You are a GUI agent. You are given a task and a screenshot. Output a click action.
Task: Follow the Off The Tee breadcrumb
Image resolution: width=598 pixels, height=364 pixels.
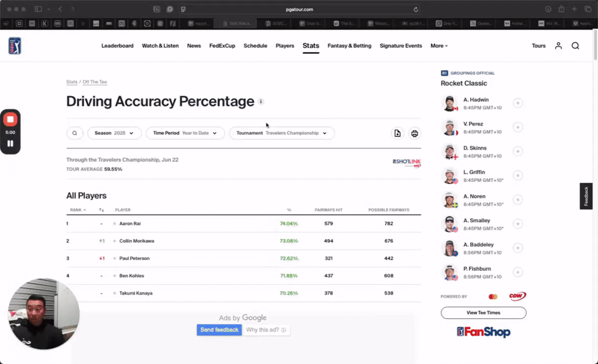(95, 82)
